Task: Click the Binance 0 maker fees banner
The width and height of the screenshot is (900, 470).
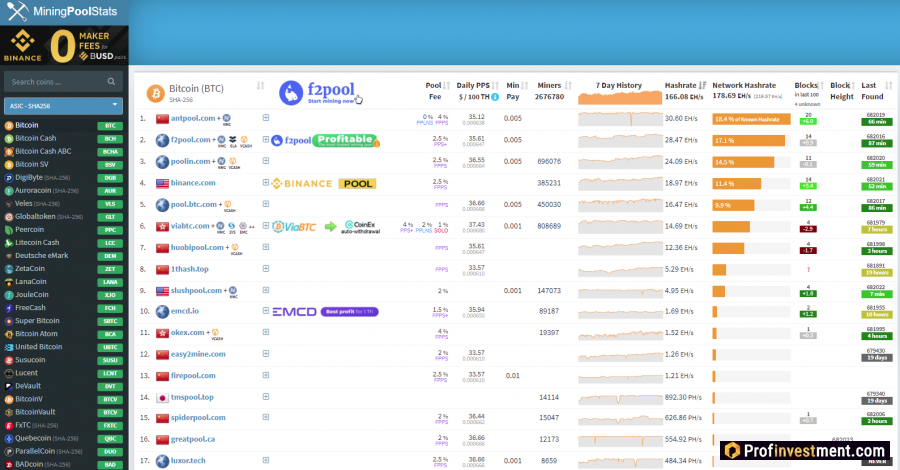Action: tap(64, 46)
